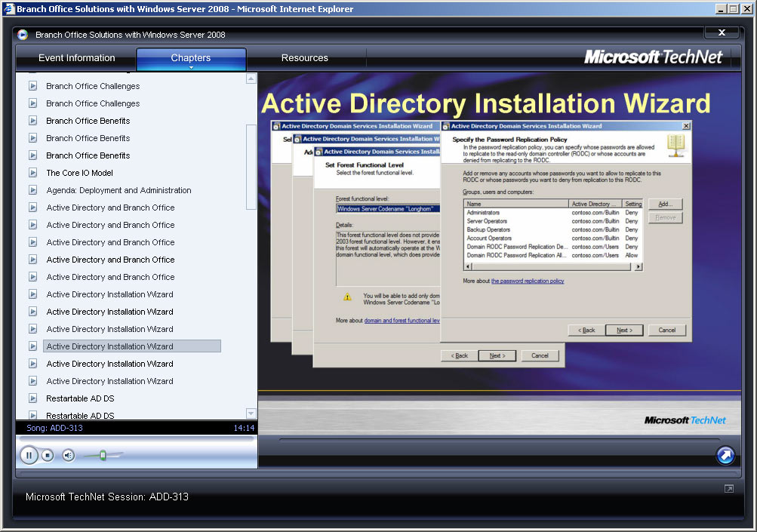Click the Setting column header
Screen dimensions: 757x532
632,204
